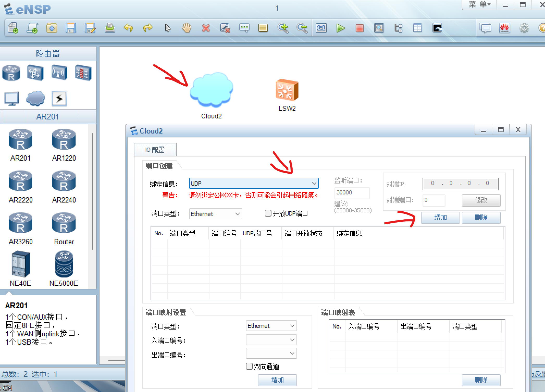The width and height of the screenshot is (545, 392).
Task: Toggle the 双向通道 checkbox
Action: tap(249, 366)
